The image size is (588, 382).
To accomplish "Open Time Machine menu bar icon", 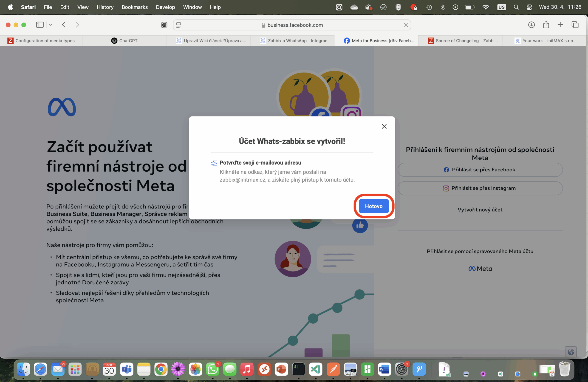I will click(x=429, y=7).
